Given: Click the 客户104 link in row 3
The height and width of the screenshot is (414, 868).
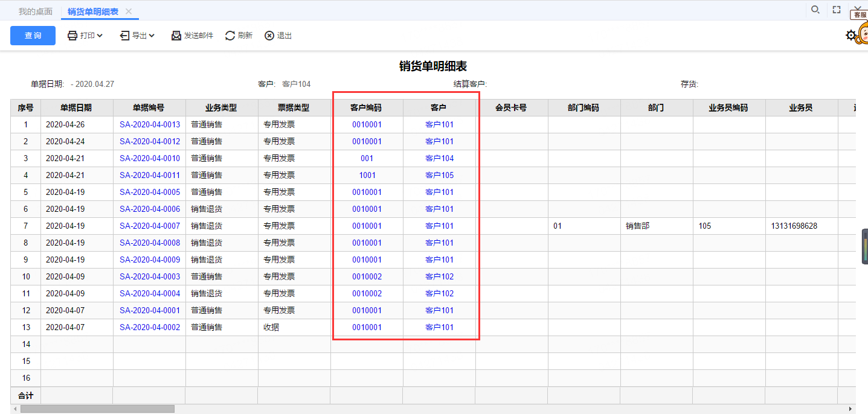Looking at the screenshot, I should pyautogui.click(x=439, y=159).
